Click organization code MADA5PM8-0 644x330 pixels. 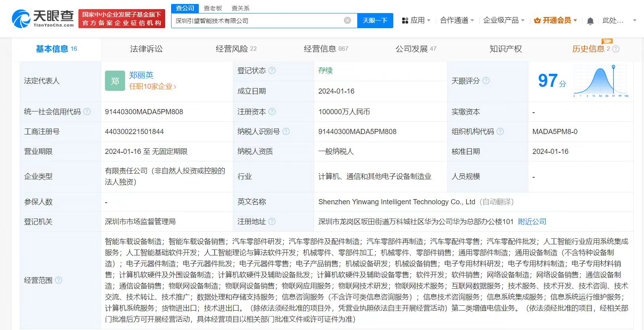coord(555,132)
